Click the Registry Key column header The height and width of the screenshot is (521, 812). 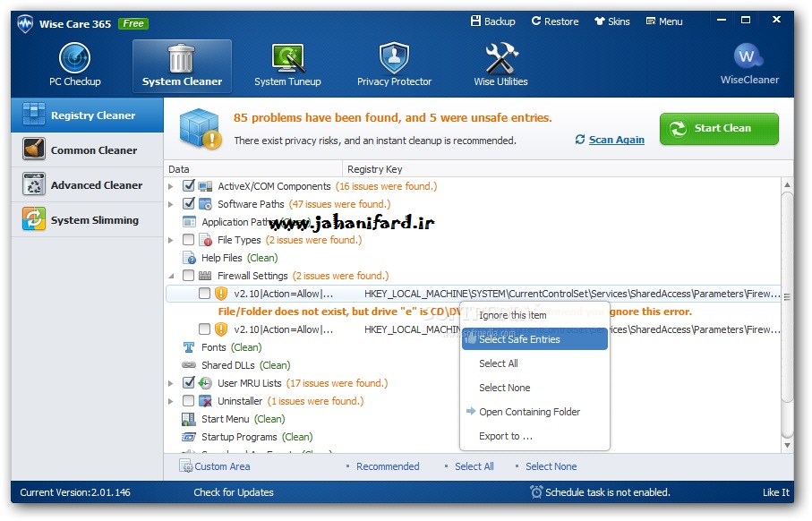[376, 169]
